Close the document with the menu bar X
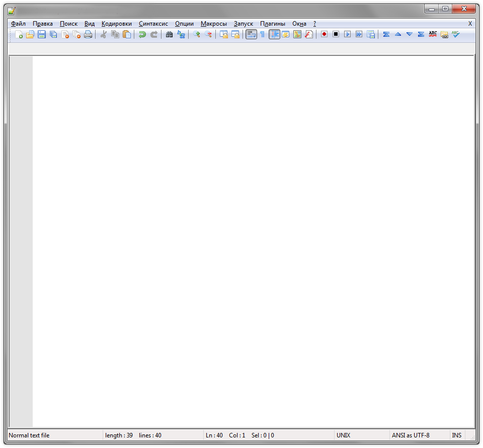 [x=470, y=24]
